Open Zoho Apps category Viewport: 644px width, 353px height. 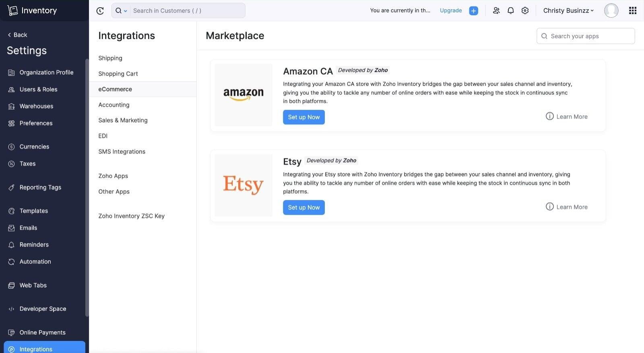click(113, 176)
